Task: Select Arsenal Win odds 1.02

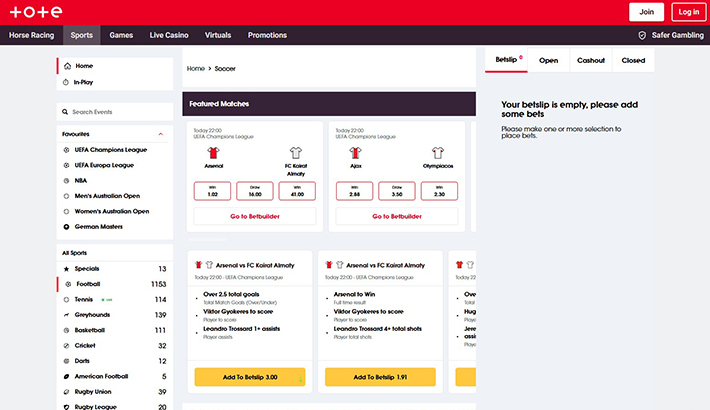Action: (213, 191)
